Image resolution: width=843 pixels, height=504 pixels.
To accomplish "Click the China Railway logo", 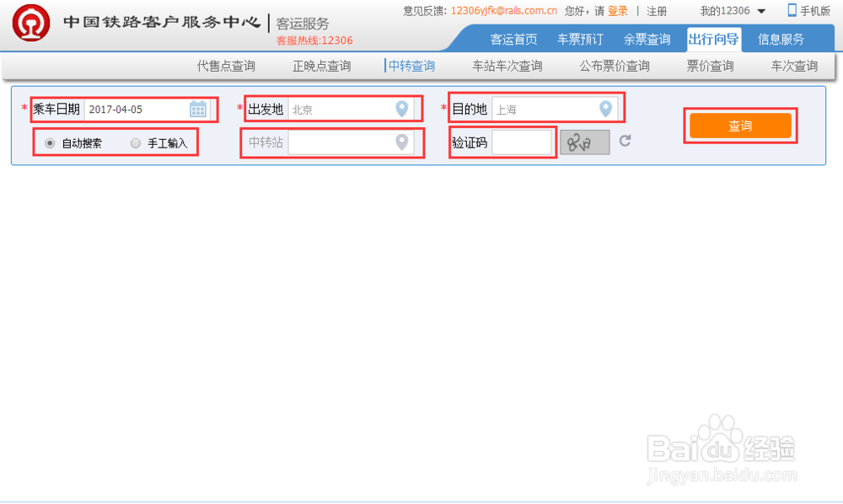I will [33, 22].
